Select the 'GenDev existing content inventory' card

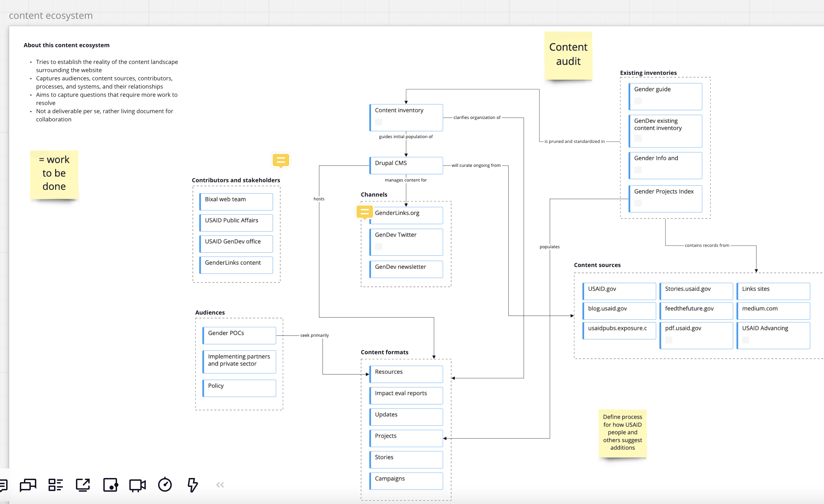(666, 131)
